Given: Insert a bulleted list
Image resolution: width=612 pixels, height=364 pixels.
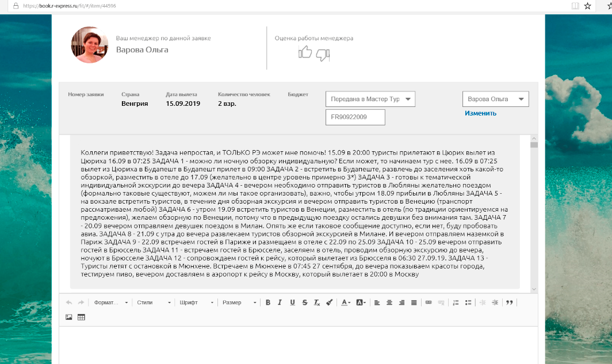Looking at the screenshot, I should (x=468, y=302).
